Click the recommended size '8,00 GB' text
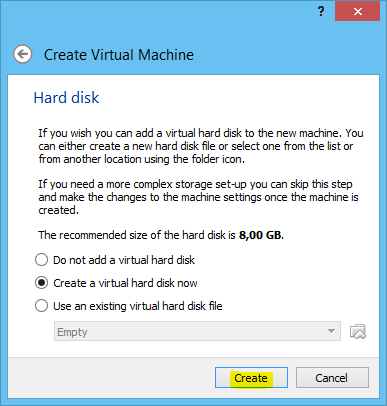 tap(260, 235)
